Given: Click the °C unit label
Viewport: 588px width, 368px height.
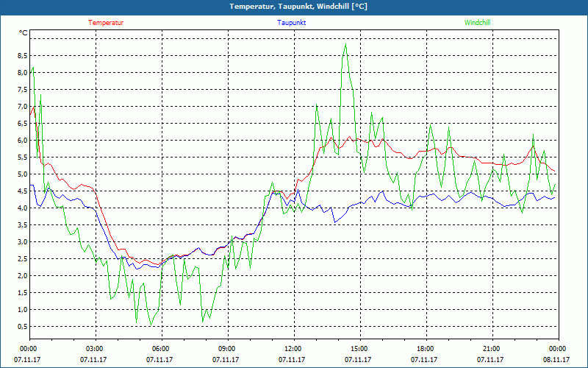Looking at the screenshot, I should pos(24,33).
